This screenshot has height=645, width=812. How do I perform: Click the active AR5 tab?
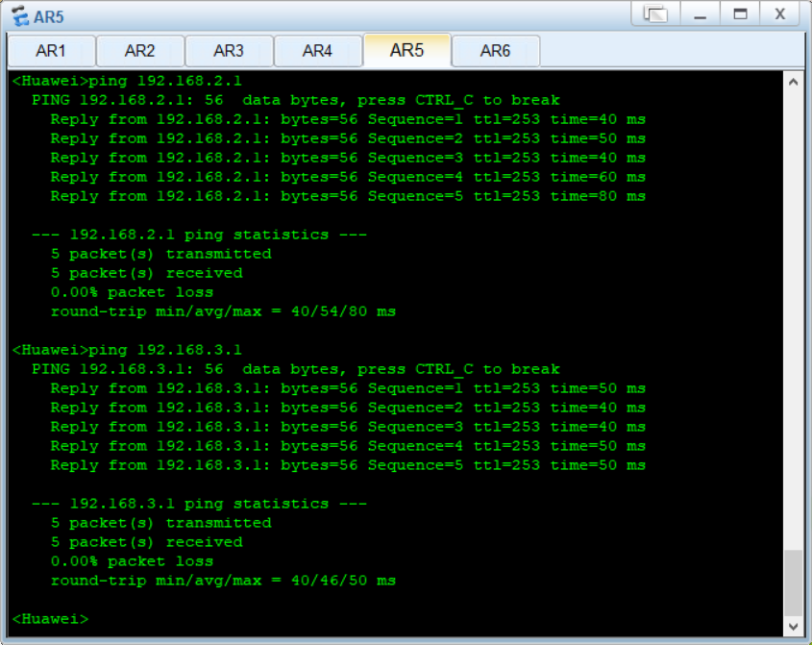point(407,50)
